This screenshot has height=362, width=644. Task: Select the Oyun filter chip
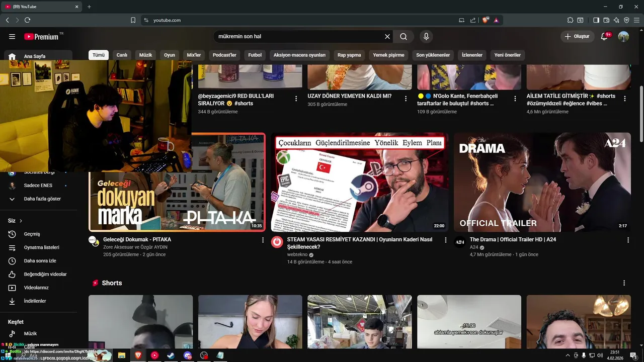[x=170, y=55]
